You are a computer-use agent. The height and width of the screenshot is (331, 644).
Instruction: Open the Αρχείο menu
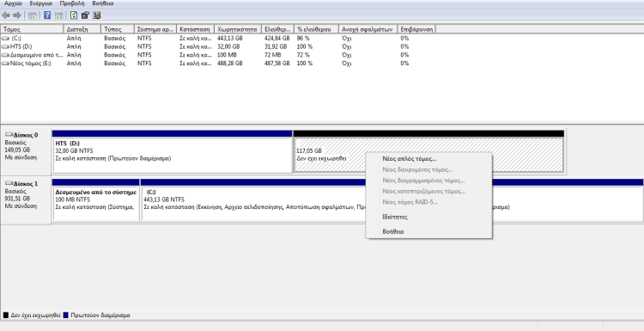[13, 3]
